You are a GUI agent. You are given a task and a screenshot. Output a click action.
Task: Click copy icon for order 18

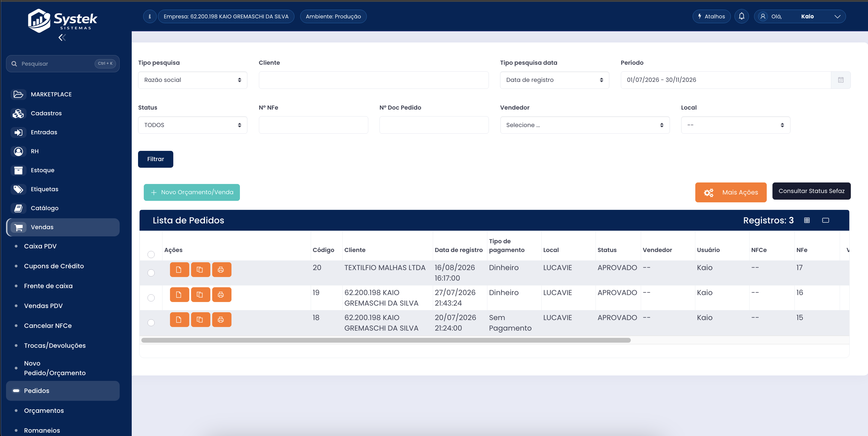(x=200, y=319)
